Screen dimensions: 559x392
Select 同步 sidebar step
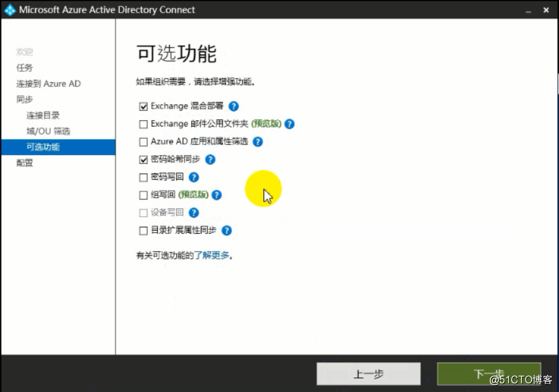tap(25, 100)
